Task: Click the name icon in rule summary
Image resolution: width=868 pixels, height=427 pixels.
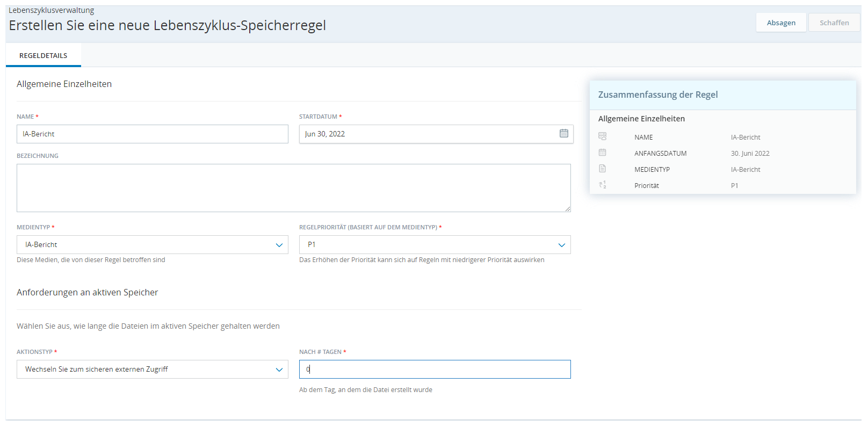Action: (x=602, y=136)
